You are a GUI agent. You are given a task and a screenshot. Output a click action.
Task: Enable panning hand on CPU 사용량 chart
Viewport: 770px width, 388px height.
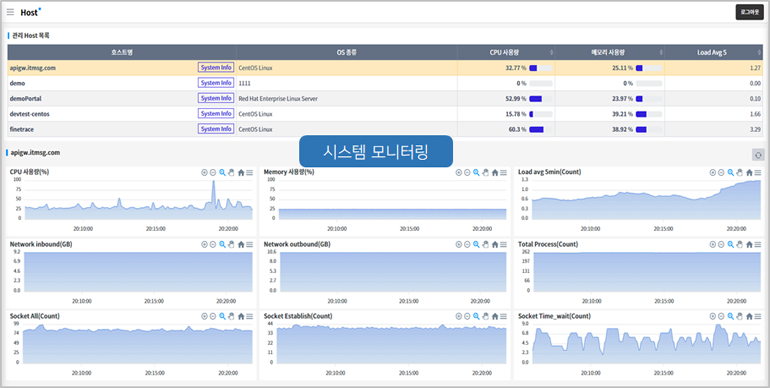(231, 172)
